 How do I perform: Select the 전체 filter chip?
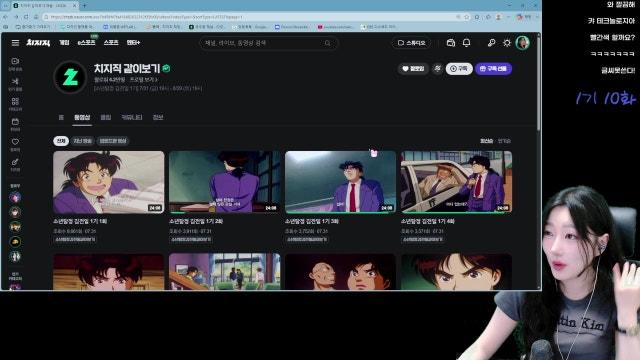(x=61, y=141)
